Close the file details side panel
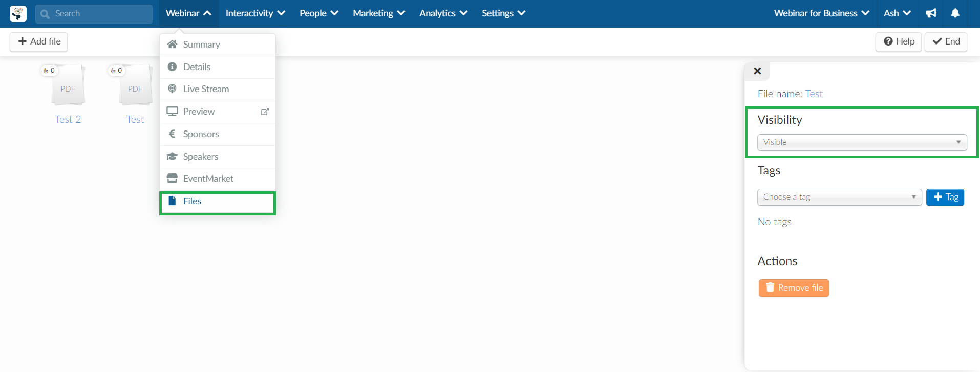This screenshot has width=980, height=372. [x=757, y=71]
